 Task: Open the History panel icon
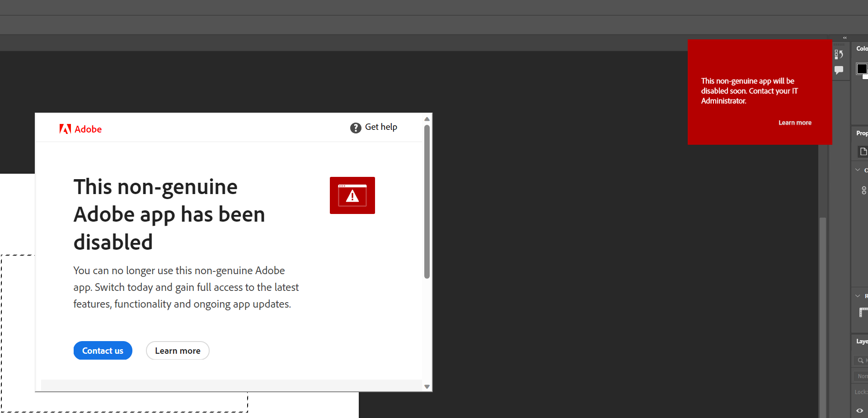[x=839, y=54]
